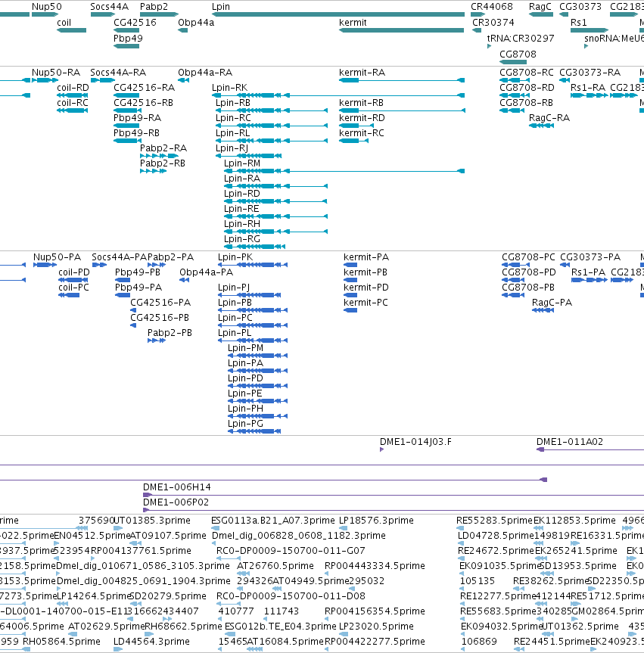Select the coil-RD transcript label
The height and width of the screenshot is (653, 644).
(73, 88)
